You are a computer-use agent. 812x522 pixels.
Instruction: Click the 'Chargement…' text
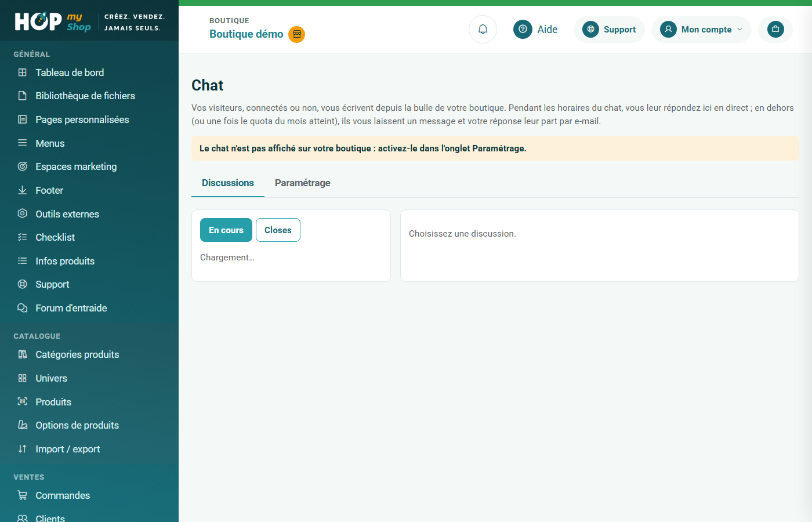(227, 258)
